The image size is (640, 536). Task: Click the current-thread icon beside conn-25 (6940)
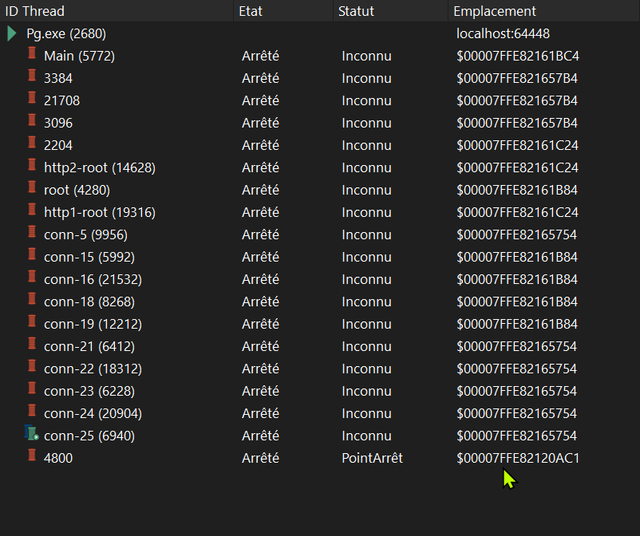click(x=31, y=433)
